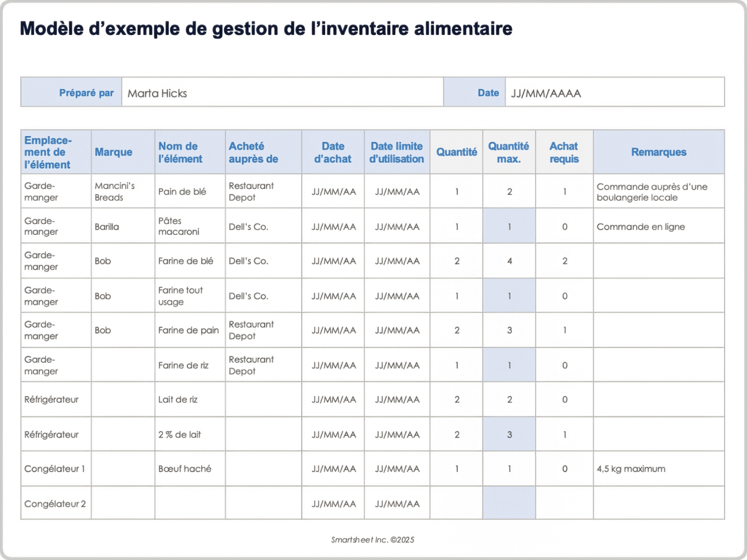Click the Marta Hicks name input field
Image resolution: width=747 pixels, height=560 pixels.
[282, 92]
